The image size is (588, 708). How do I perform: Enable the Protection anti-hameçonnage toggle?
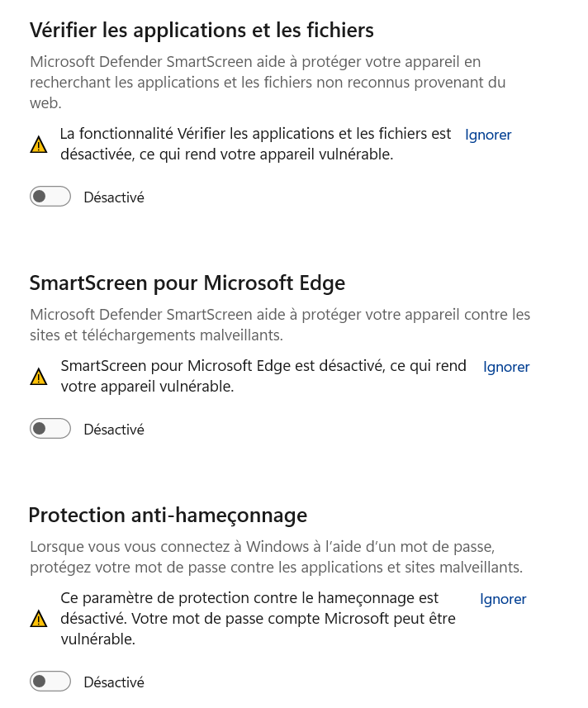click(50, 682)
